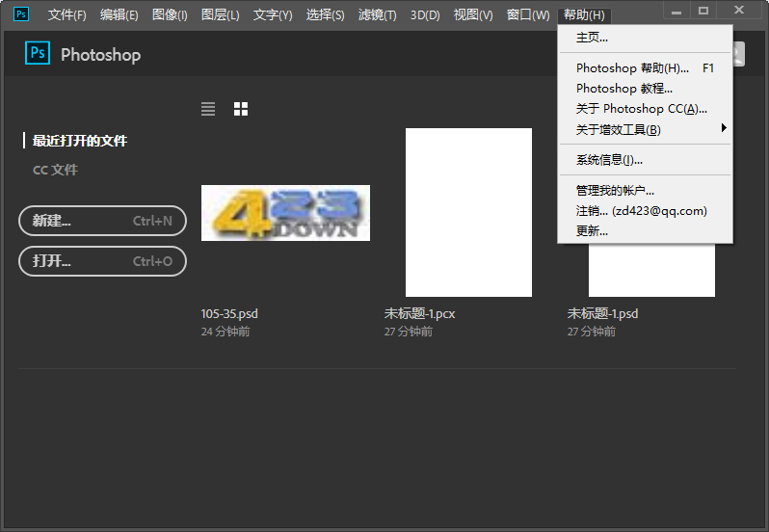Open the 文字(Y) menu
Viewport: 769px width, 532px height.
[273, 15]
